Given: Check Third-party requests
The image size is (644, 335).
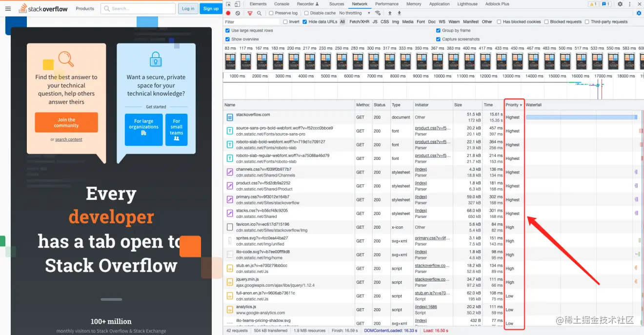Looking at the screenshot, I should pyautogui.click(x=587, y=22).
